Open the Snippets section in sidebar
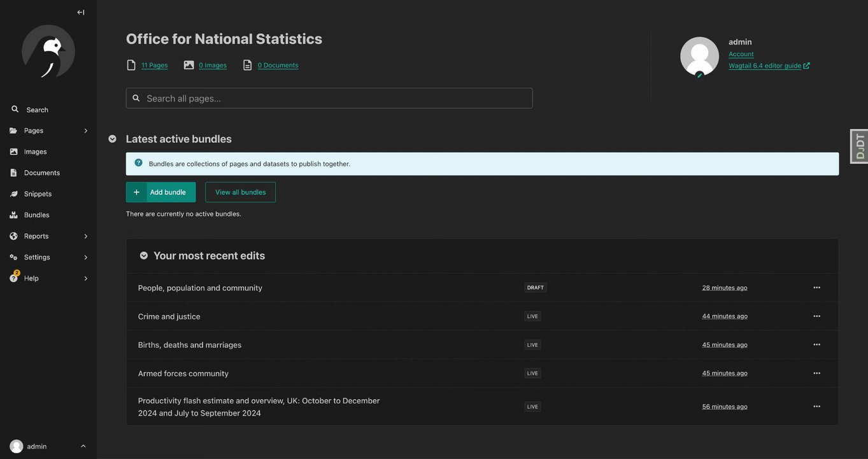 tap(38, 194)
